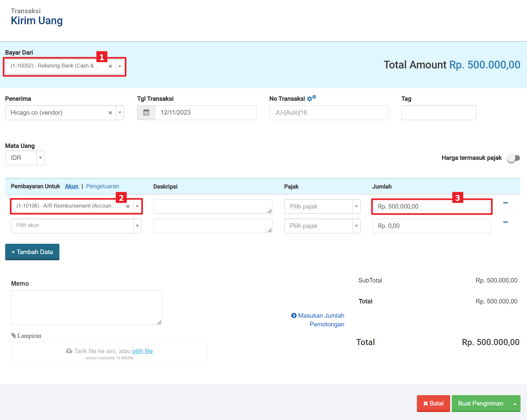The image size is (527, 420).
Task: Click into the Memo text area
Action: tap(87, 307)
